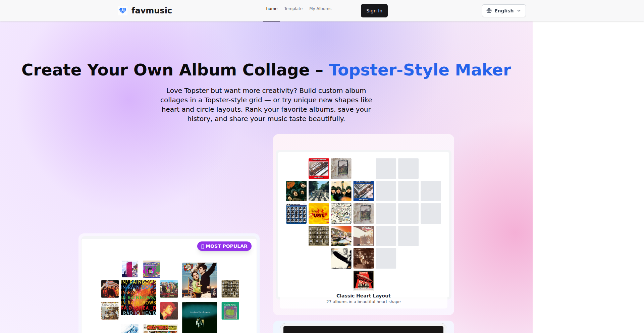The width and height of the screenshot is (644, 333).
Task: Click the Beatles red 1962-1966 album cover
Action: click(319, 168)
